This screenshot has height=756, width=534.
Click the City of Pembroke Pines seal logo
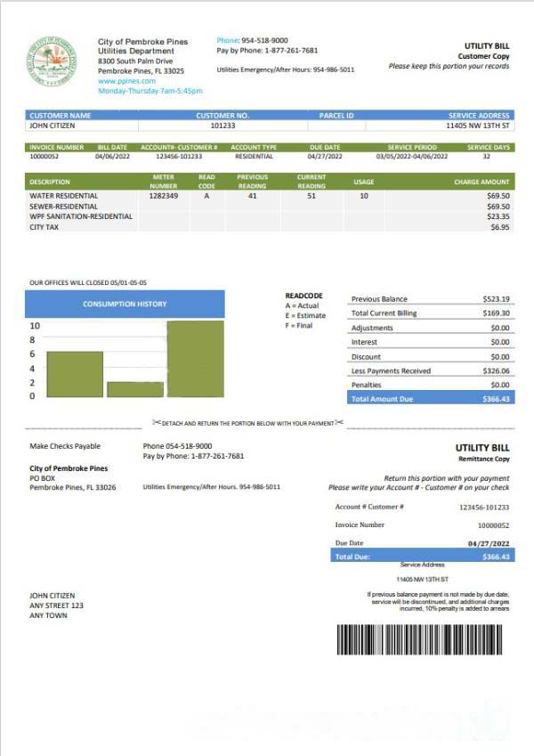[x=52, y=60]
